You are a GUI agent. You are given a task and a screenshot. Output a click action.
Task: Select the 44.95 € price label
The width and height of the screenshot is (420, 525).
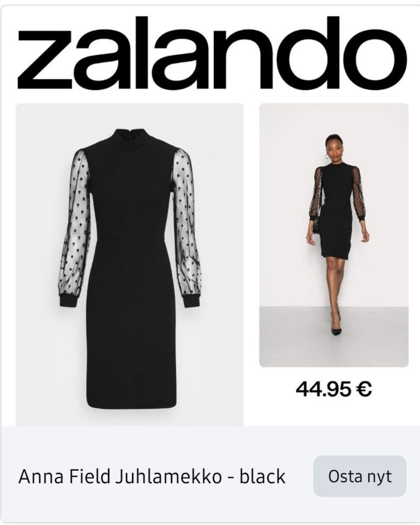pyautogui.click(x=334, y=388)
